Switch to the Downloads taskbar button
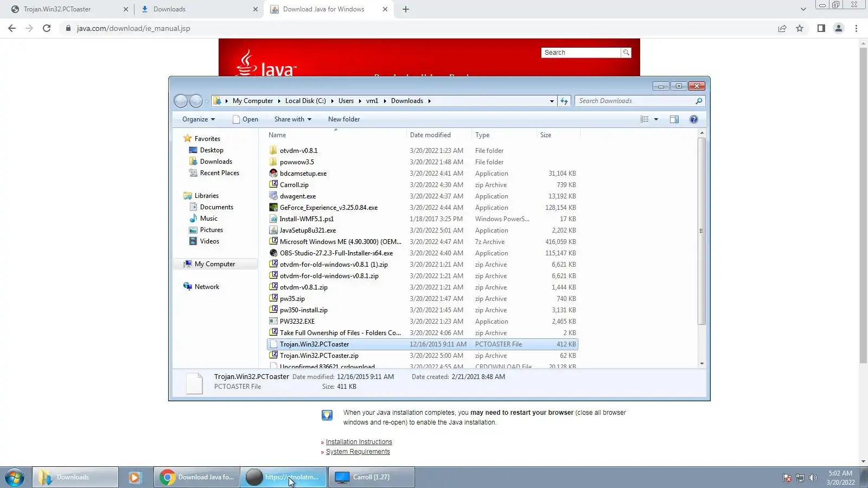Screen dimensions: 868x488 tap(75, 478)
